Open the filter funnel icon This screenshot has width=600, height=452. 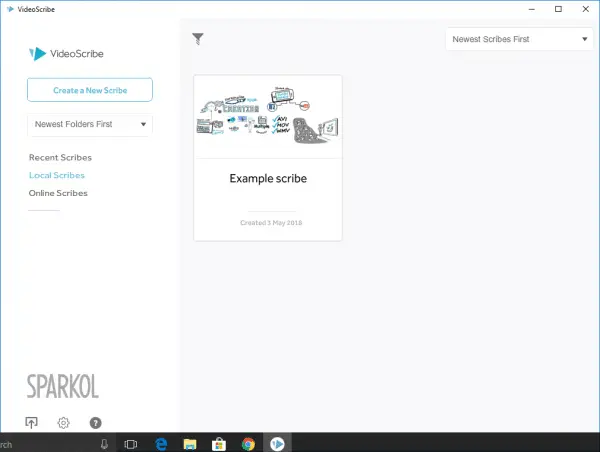[198, 39]
